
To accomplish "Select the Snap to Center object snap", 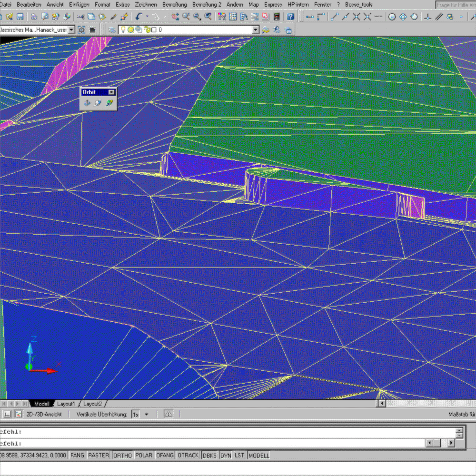I will click(x=392, y=17).
